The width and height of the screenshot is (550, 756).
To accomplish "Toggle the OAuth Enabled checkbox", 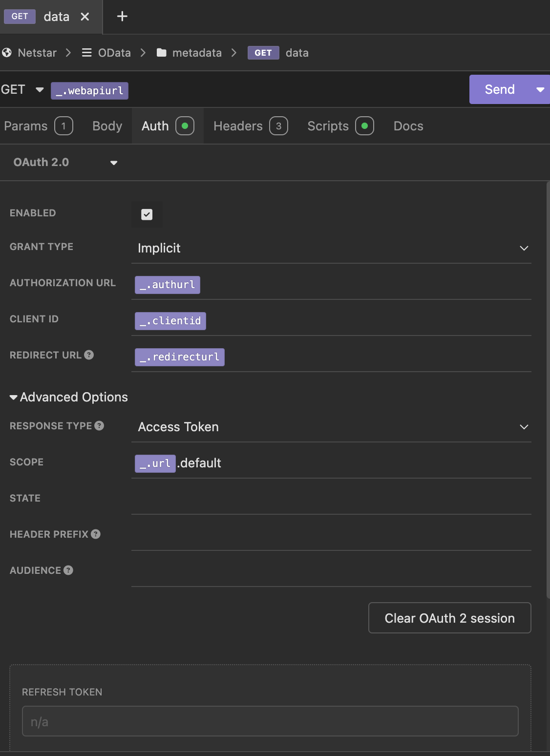I will pyautogui.click(x=147, y=214).
